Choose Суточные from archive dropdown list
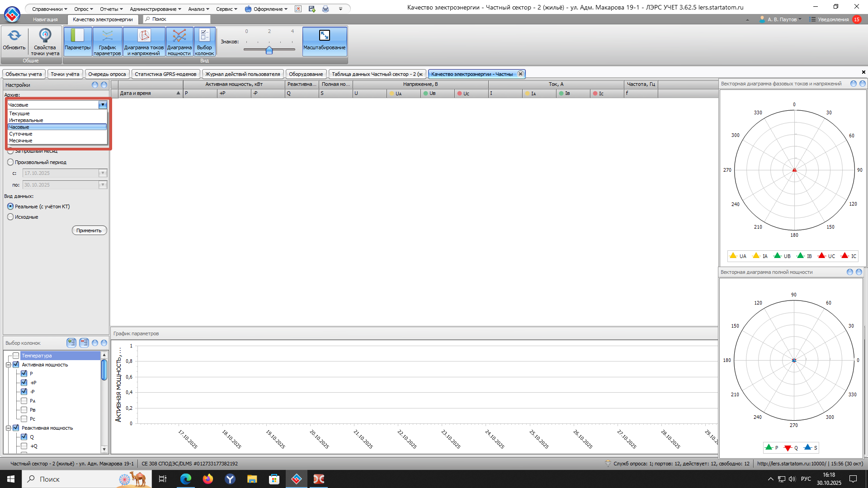The image size is (868, 488). coord(21,134)
